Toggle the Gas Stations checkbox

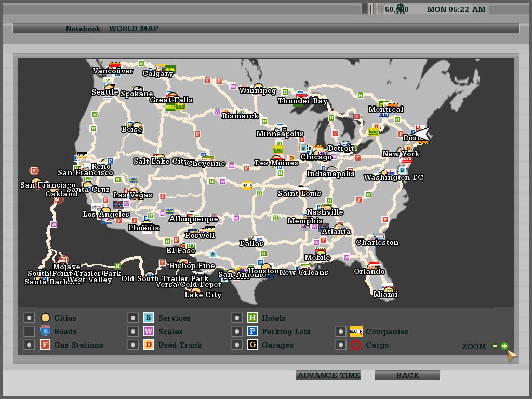coord(30,345)
